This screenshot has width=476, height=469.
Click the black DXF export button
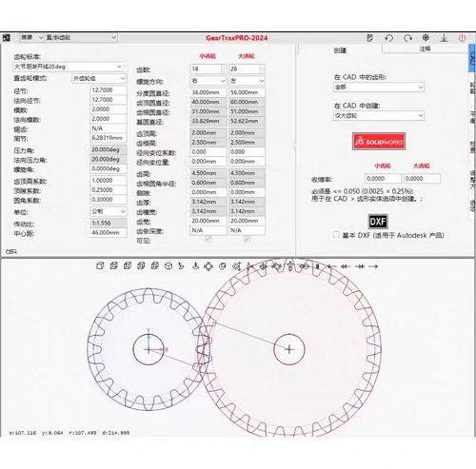[x=378, y=222]
